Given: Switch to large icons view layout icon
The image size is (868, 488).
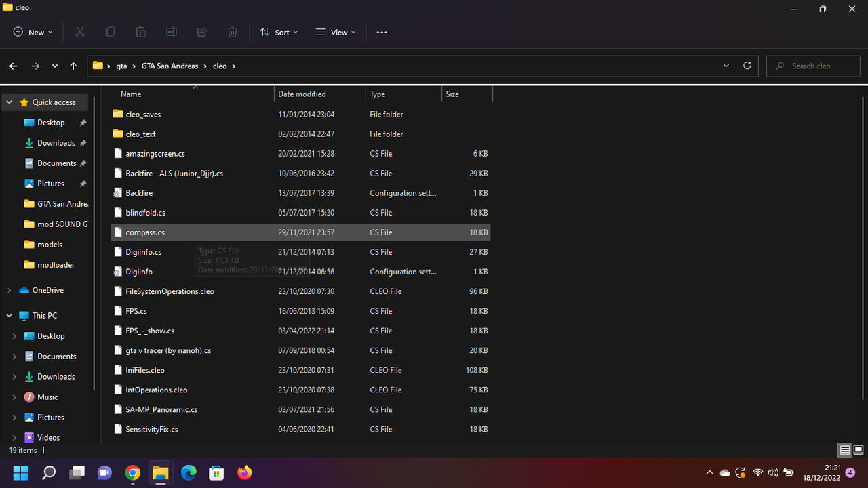Looking at the screenshot, I should 859,450.
